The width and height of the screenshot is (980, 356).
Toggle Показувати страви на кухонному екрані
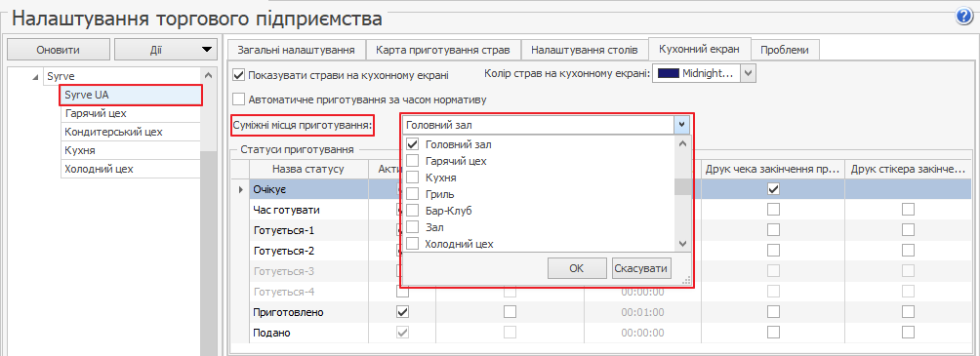tap(238, 75)
